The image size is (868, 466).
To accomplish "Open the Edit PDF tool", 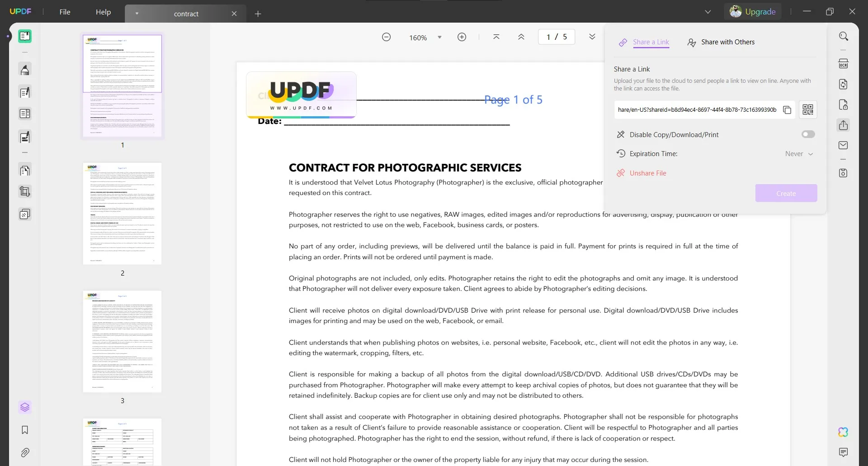I will click(25, 92).
